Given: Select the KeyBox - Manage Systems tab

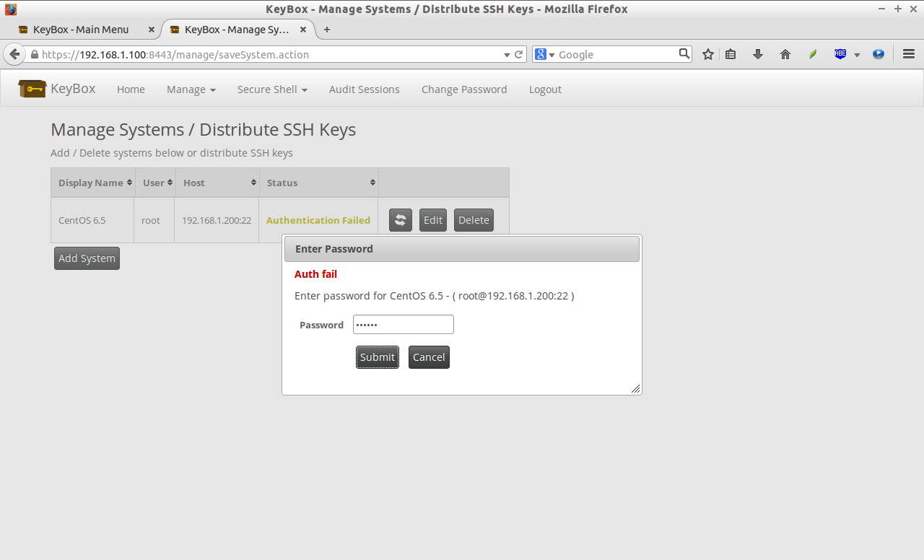Looking at the screenshot, I should tap(238, 30).
